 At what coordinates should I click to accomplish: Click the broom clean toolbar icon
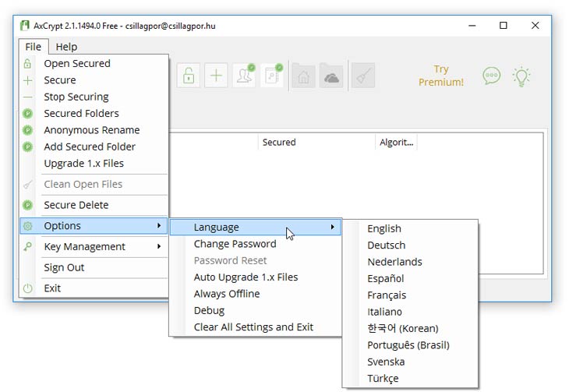coord(363,76)
